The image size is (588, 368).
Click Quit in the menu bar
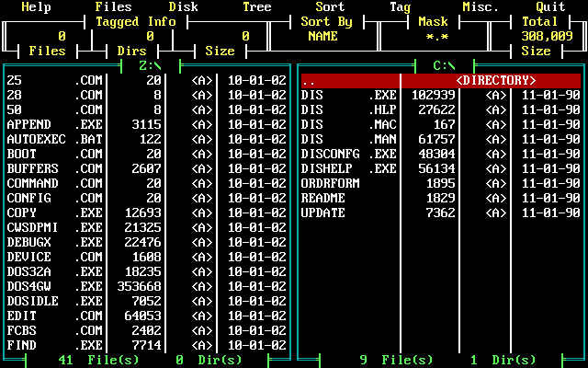(x=550, y=7)
